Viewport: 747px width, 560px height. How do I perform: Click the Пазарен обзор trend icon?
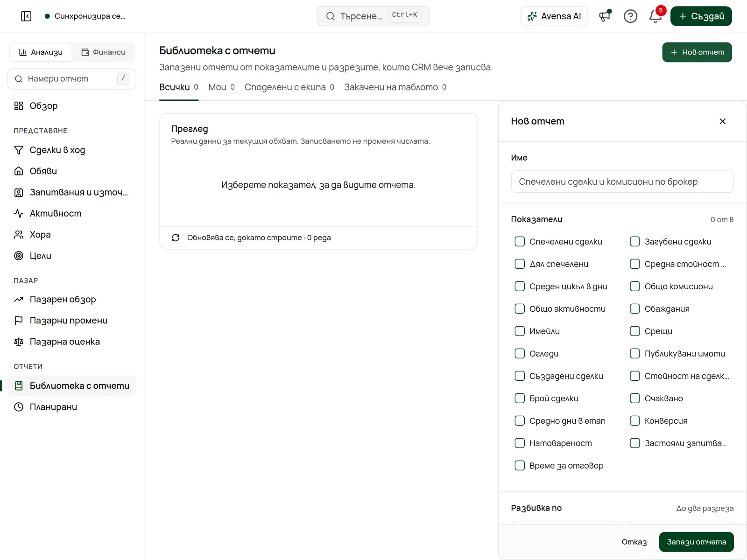(19, 299)
